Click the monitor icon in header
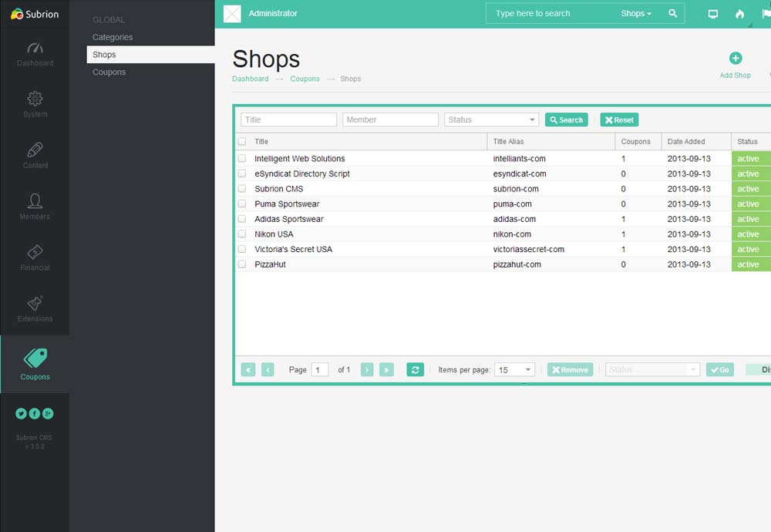Image resolution: width=771 pixels, height=532 pixels. [713, 14]
